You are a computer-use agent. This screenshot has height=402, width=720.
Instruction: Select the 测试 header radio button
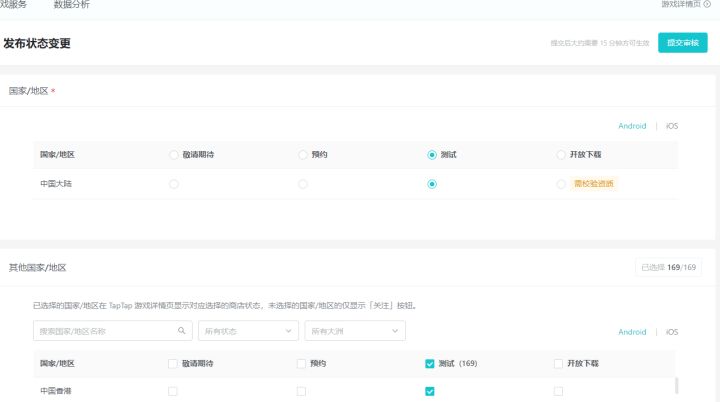pyautogui.click(x=432, y=155)
